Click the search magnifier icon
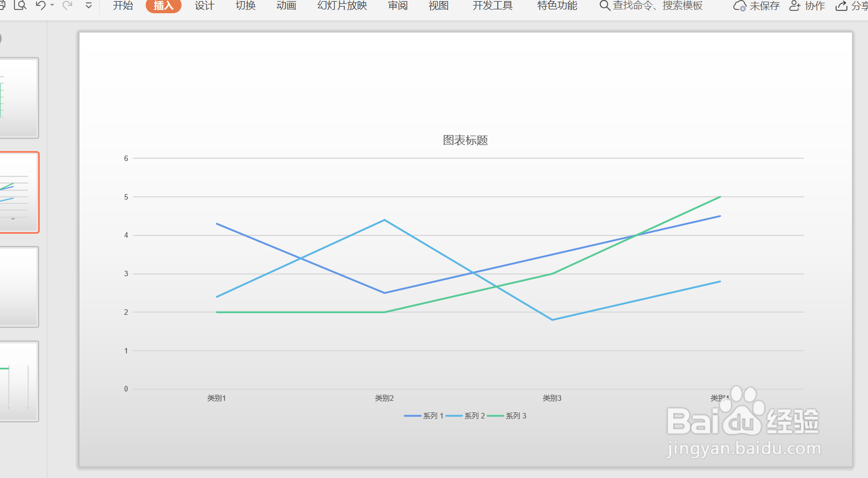This screenshot has height=478, width=868. tap(605, 6)
